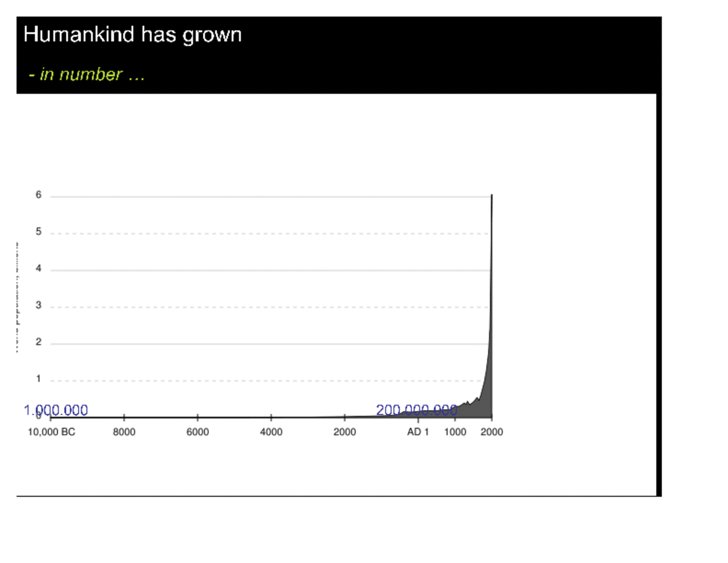Click the "6000" x-axis label
728x563 pixels.
[197, 432]
